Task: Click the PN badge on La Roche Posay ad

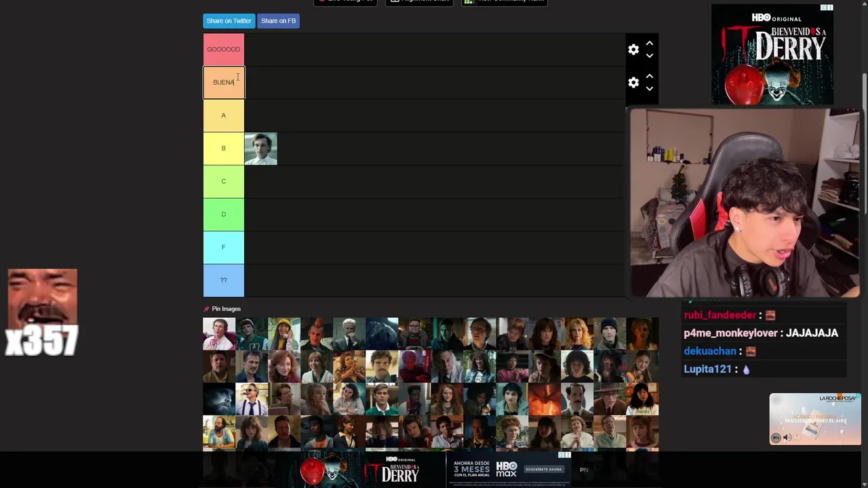Action: [776, 438]
